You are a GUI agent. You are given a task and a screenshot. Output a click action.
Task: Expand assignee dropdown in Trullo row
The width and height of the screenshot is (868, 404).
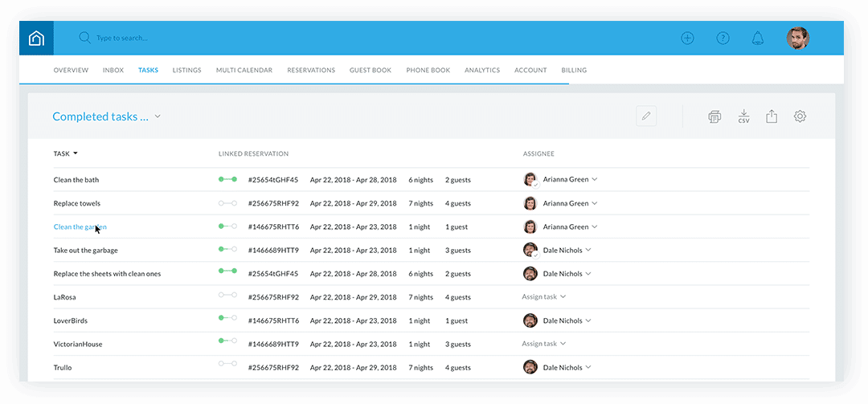pyautogui.click(x=588, y=368)
